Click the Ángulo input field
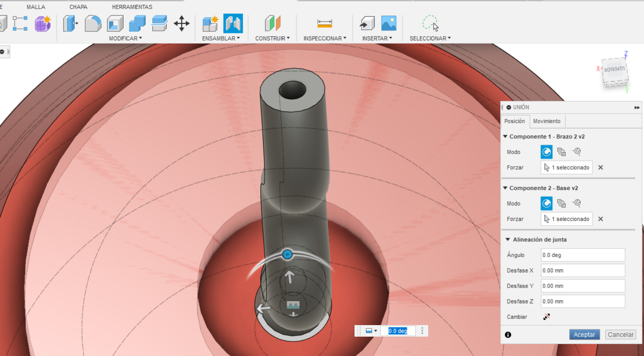 pos(583,255)
